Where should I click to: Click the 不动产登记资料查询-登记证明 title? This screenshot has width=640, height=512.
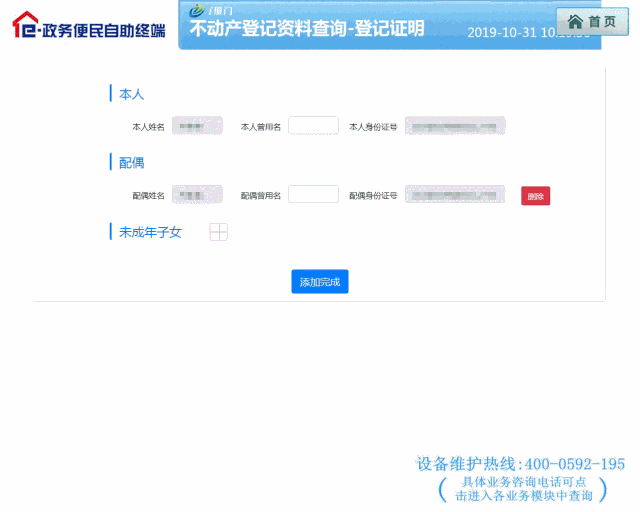[x=307, y=29]
